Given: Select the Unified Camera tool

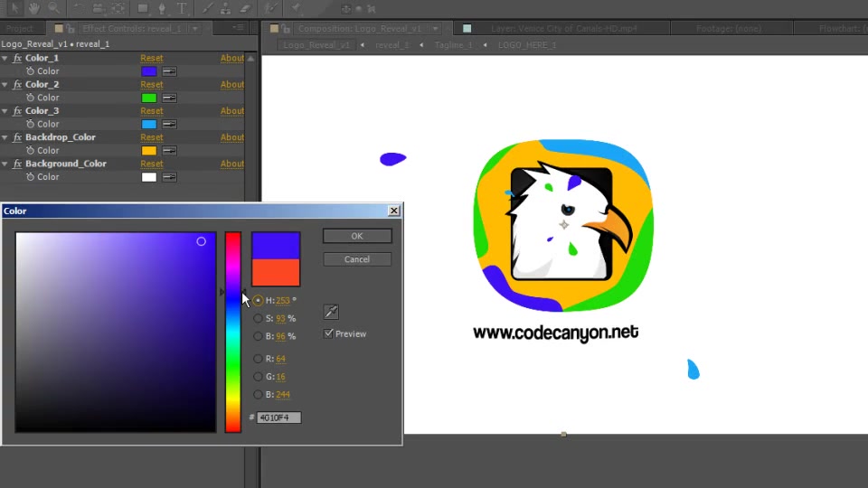Looking at the screenshot, I should 98,8.
